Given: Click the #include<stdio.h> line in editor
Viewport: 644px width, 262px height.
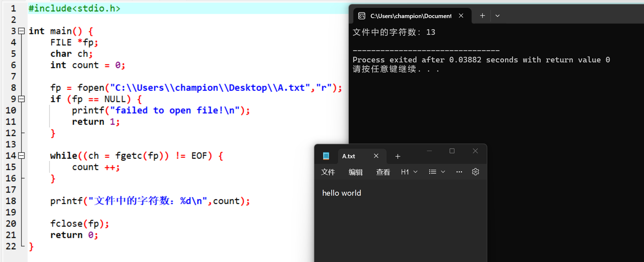Looking at the screenshot, I should coord(75,9).
